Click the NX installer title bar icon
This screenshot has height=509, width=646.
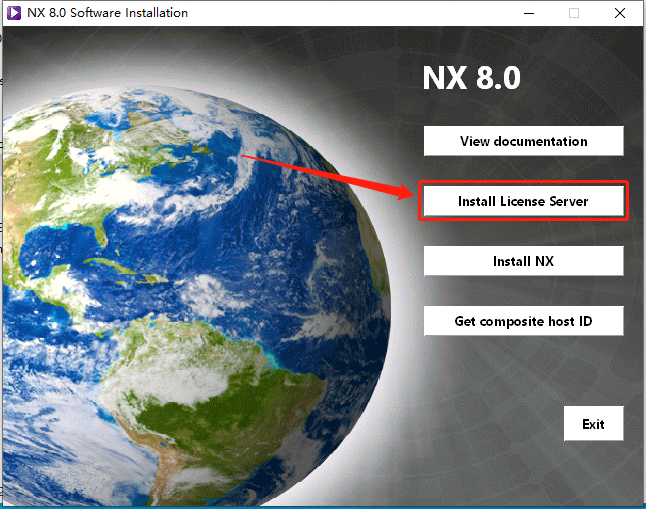tap(14, 13)
